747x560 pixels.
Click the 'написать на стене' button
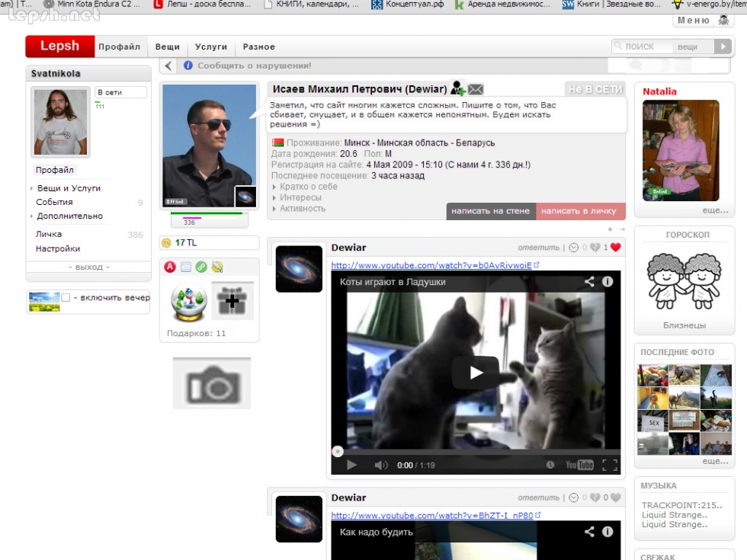[x=490, y=211]
